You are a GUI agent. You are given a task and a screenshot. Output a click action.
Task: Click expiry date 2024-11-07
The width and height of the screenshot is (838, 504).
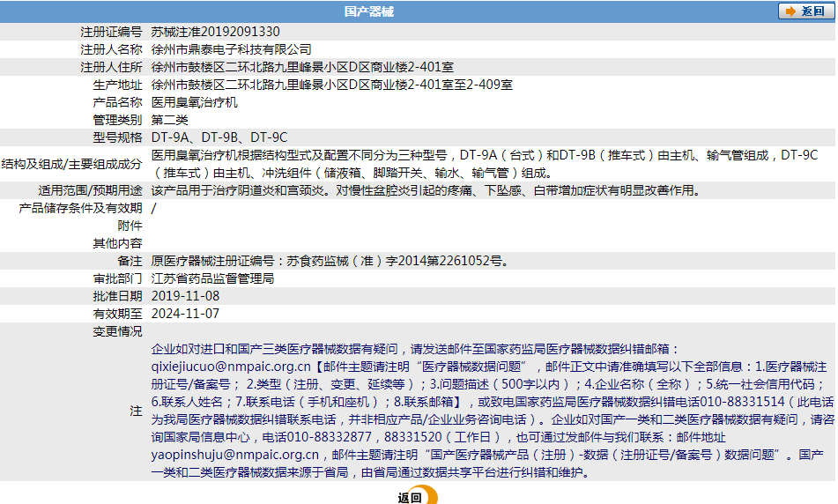click(x=185, y=314)
